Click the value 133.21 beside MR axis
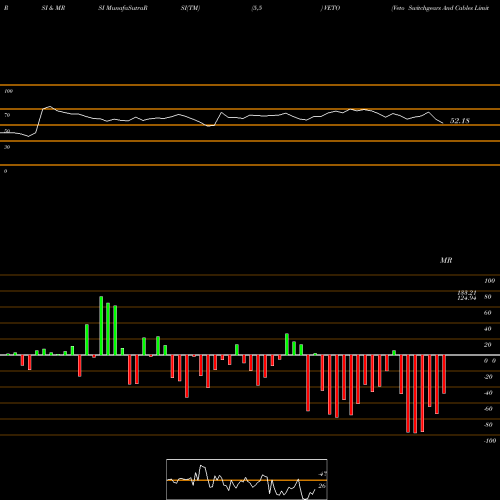The height and width of the screenshot is (500, 500). point(467,292)
